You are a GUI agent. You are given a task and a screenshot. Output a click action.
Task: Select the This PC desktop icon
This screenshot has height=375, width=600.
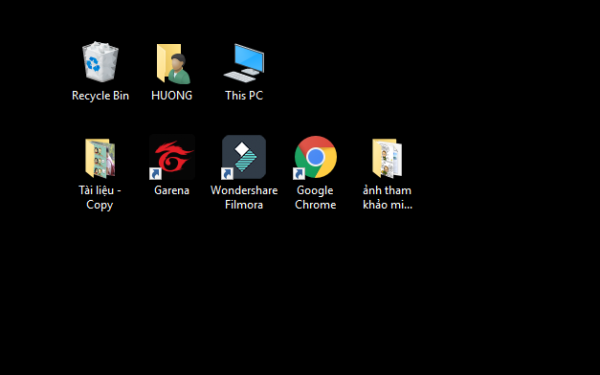click(x=244, y=63)
